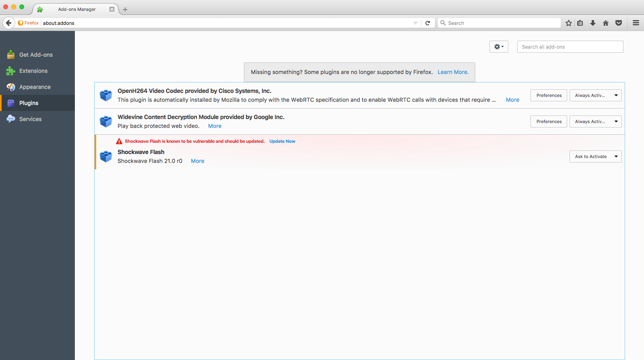644x360 pixels.
Task: Click the search magnifier icon in Search box
Action: tap(443, 23)
